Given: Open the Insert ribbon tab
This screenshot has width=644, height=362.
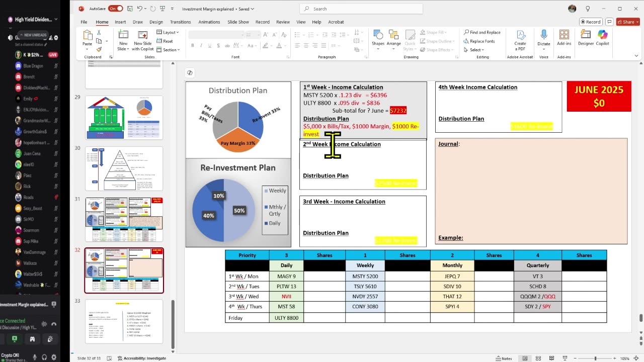Looking at the screenshot, I should tap(120, 22).
